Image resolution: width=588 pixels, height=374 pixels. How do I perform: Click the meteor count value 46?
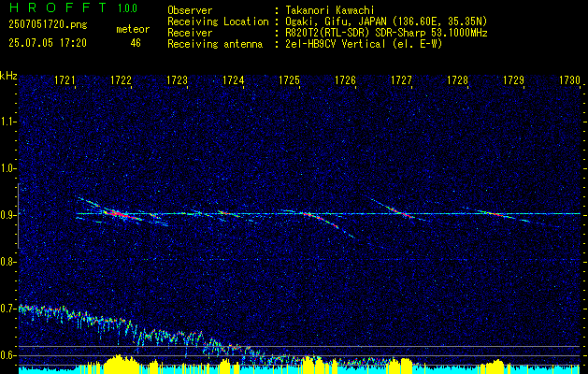(x=136, y=43)
